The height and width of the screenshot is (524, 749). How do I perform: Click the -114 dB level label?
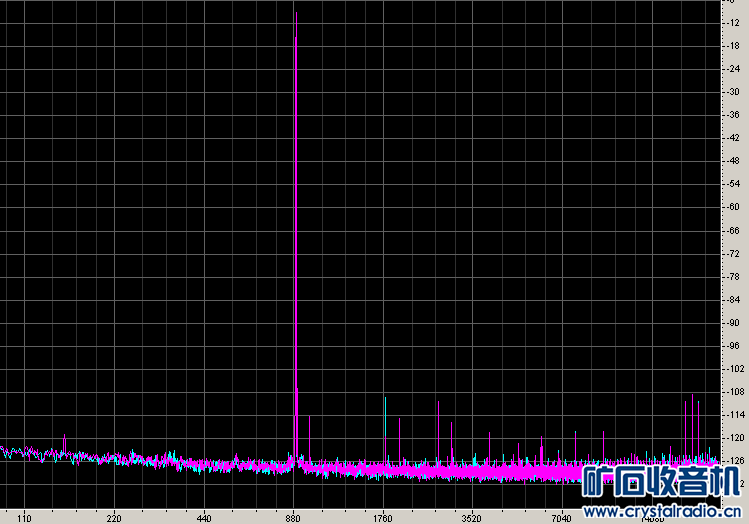pos(736,415)
